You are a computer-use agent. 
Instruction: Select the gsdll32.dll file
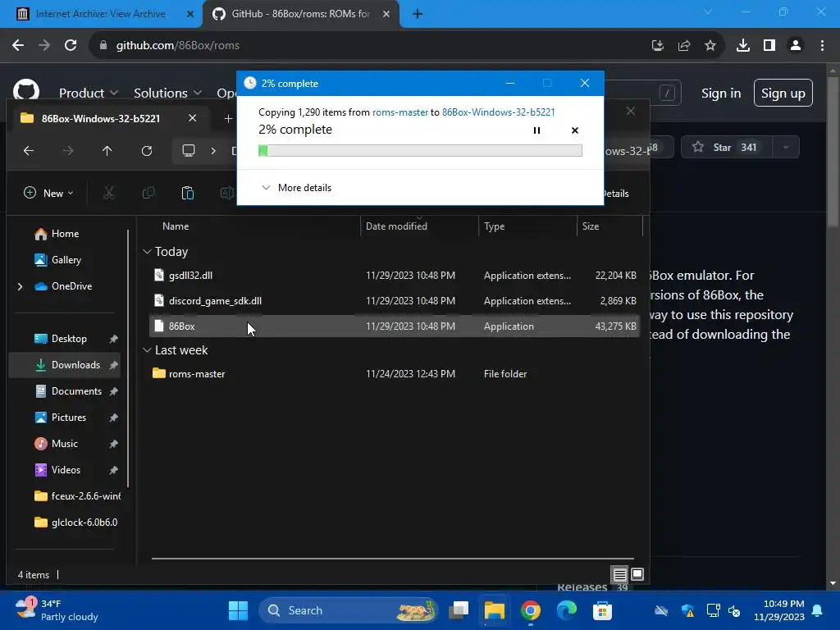tap(395, 276)
